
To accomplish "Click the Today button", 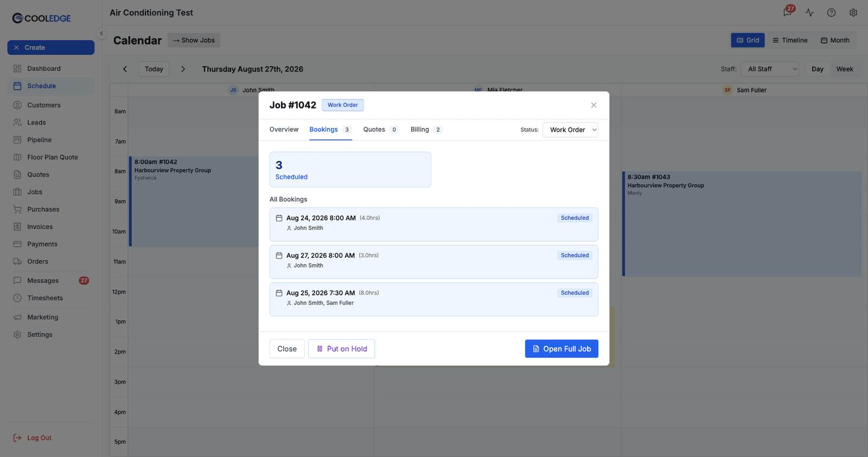I will point(154,69).
